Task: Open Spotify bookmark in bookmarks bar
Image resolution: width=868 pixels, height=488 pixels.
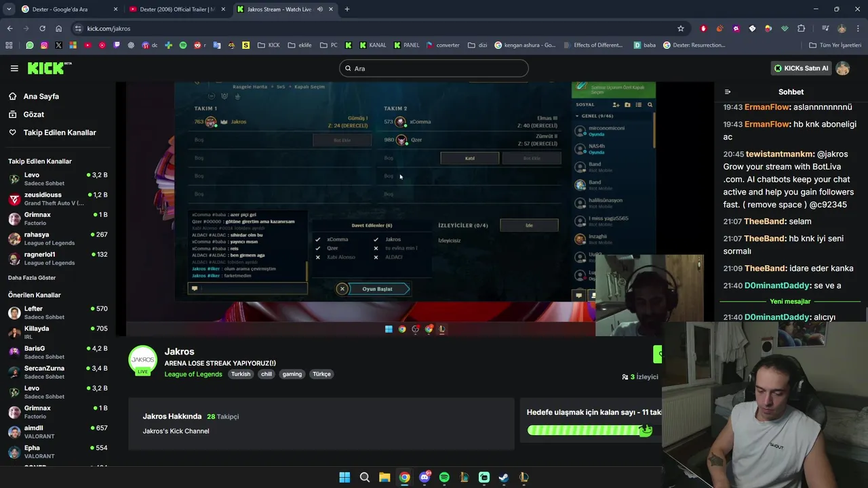Action: coord(183,45)
